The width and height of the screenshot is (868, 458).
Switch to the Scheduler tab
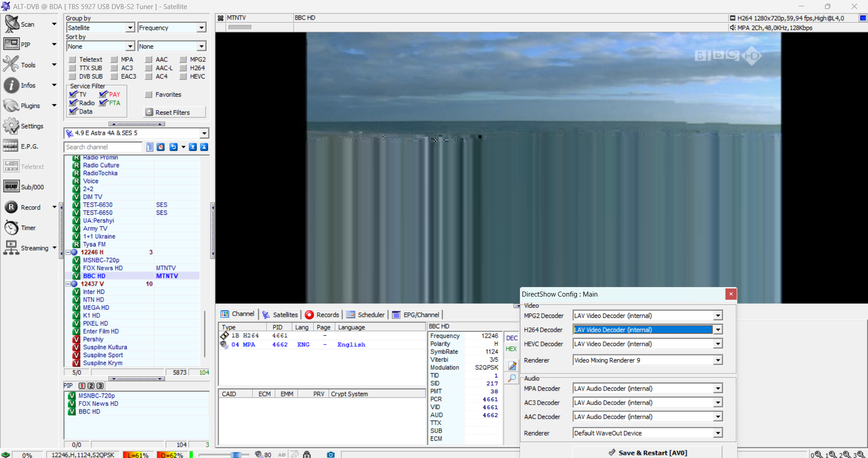click(x=365, y=315)
